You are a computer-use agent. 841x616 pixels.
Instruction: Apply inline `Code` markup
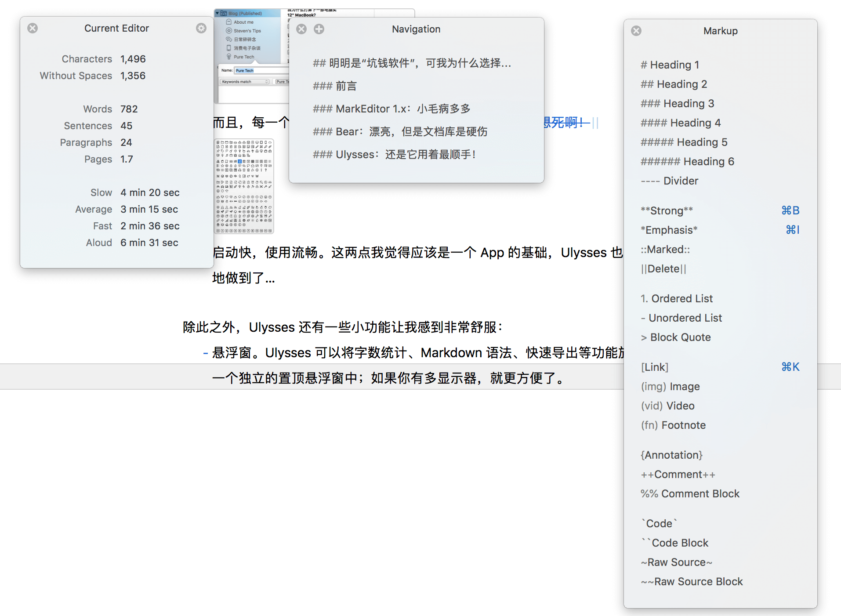pos(659,524)
